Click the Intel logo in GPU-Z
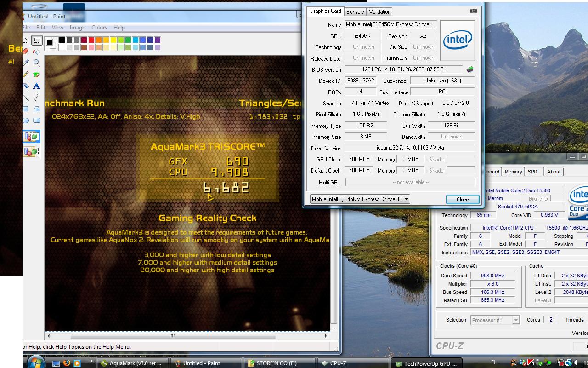The height and width of the screenshot is (368, 588). click(x=457, y=40)
